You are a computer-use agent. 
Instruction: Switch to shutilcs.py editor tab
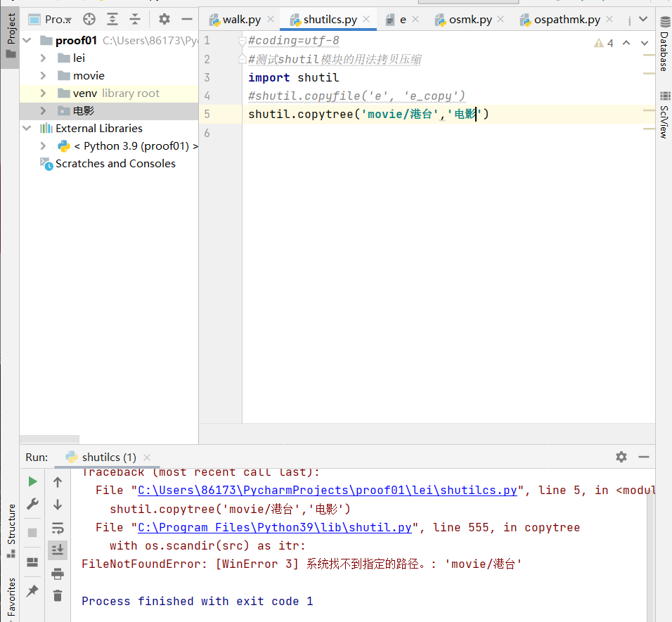click(x=330, y=20)
